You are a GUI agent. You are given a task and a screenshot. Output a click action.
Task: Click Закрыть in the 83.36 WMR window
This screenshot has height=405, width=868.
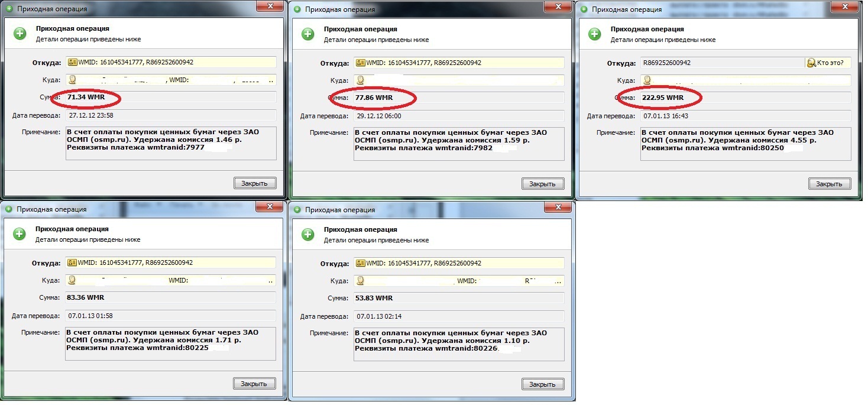254,384
